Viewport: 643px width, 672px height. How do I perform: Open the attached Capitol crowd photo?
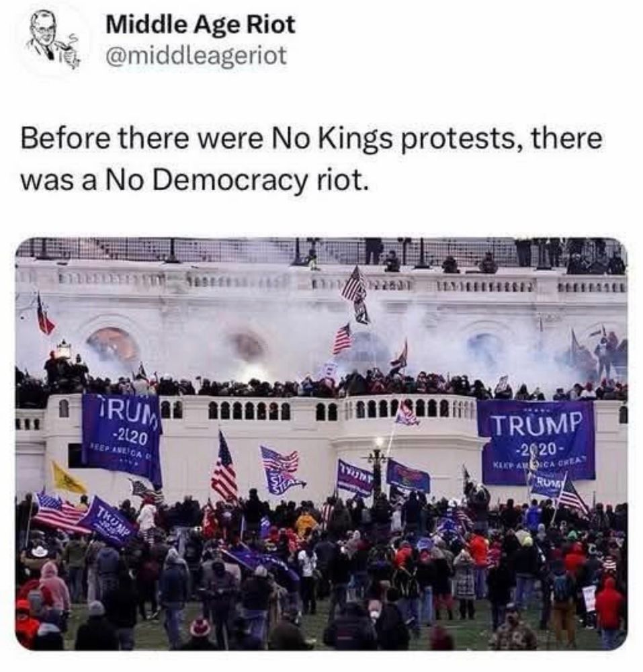click(321, 444)
